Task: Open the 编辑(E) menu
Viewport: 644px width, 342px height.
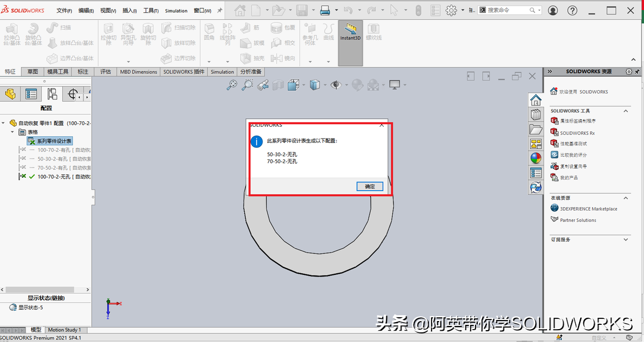Action: pyautogui.click(x=86, y=11)
